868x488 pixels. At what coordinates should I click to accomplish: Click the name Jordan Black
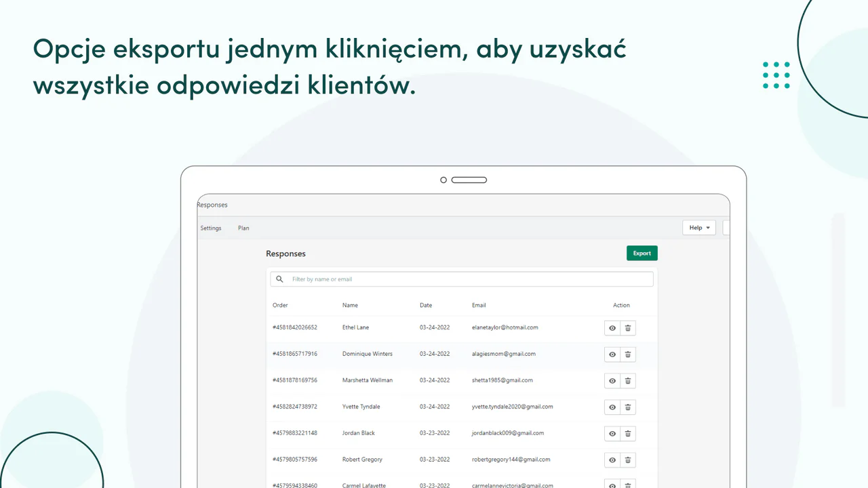pyautogui.click(x=359, y=433)
